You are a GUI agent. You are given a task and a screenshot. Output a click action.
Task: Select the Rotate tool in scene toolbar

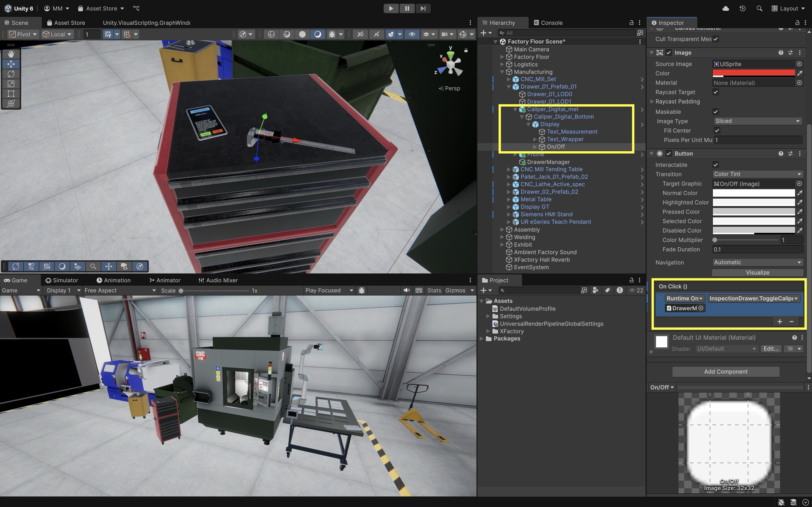(x=11, y=74)
